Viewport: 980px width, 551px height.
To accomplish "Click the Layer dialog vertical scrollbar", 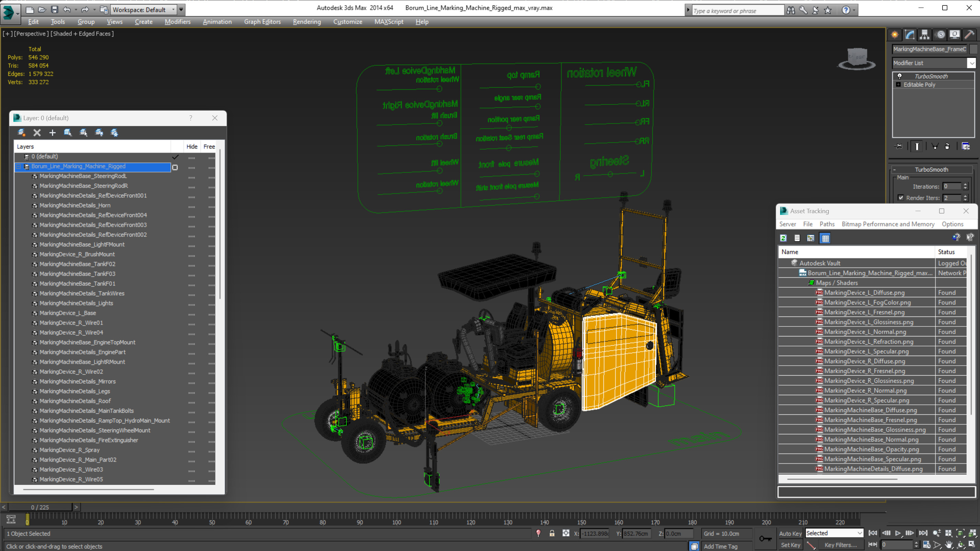I will click(x=220, y=225).
